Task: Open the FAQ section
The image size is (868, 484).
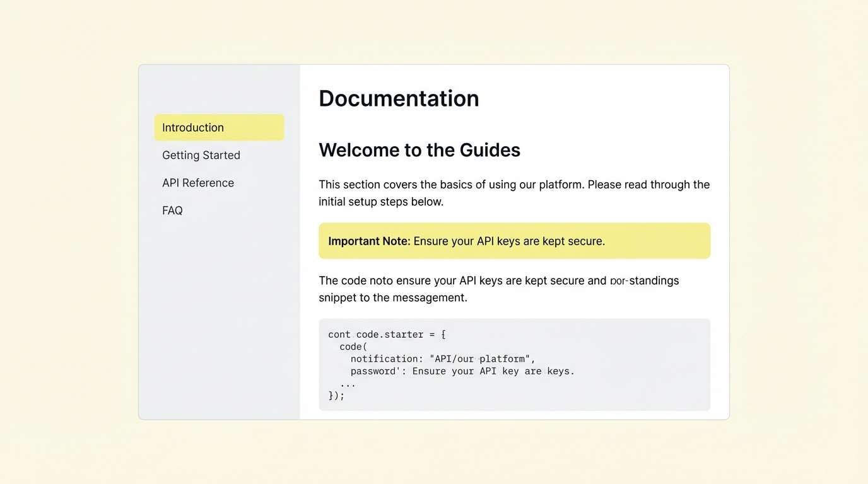Action: pyautogui.click(x=172, y=210)
